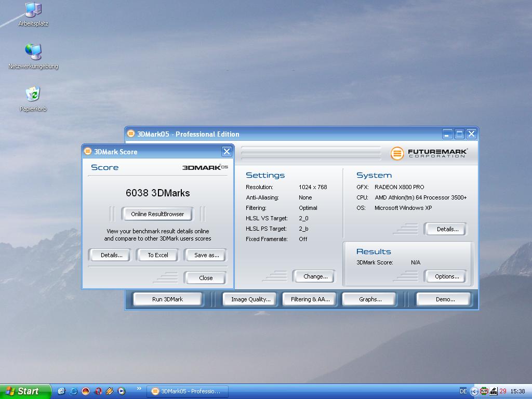Expand the quick launch overflow chevron
Image resolution: width=532 pixels, height=399 pixels.
pos(139,389)
